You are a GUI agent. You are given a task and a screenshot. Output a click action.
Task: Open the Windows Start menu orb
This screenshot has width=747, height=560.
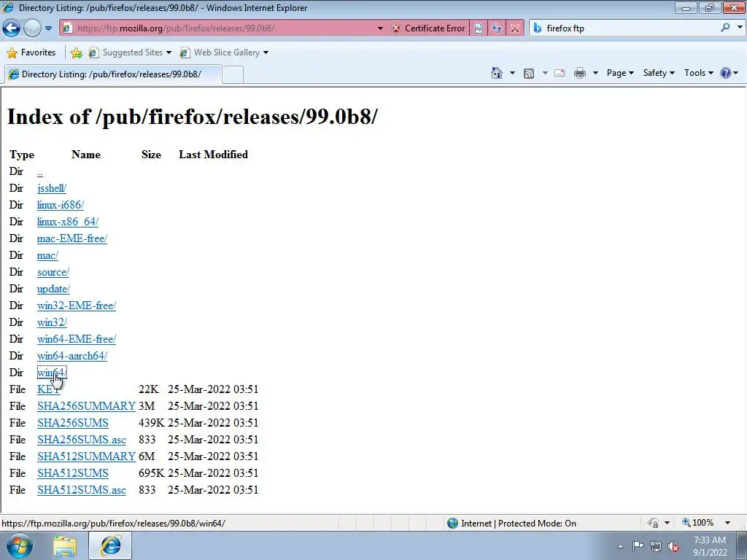(x=20, y=545)
